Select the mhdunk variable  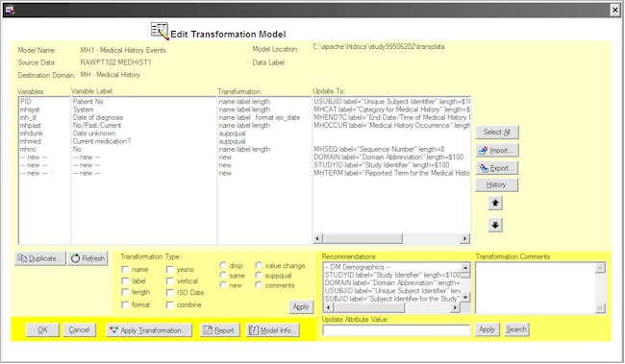[32, 133]
